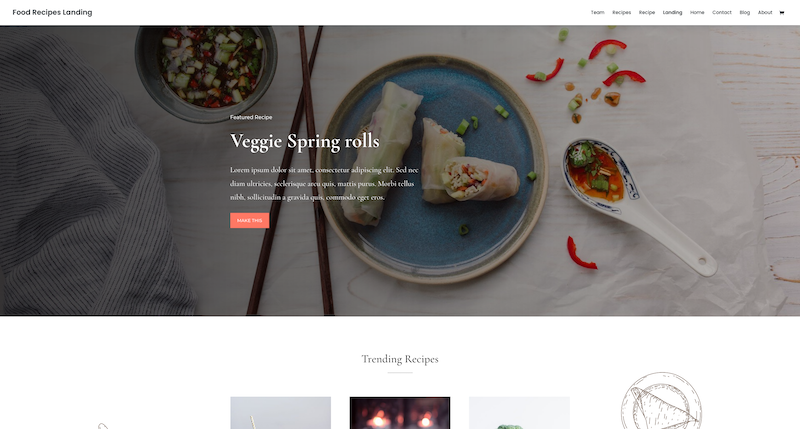Click the Food Recipes Landing site title
The width and height of the screenshot is (800, 429).
52,12
